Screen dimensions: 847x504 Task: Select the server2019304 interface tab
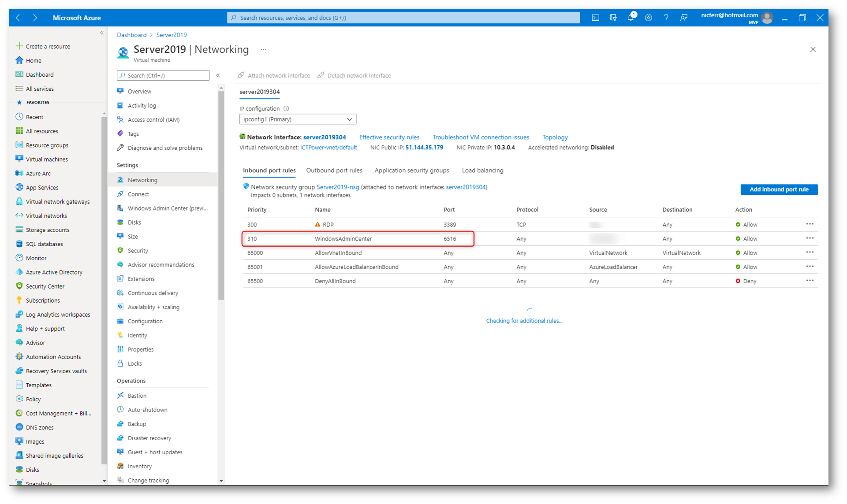click(260, 92)
